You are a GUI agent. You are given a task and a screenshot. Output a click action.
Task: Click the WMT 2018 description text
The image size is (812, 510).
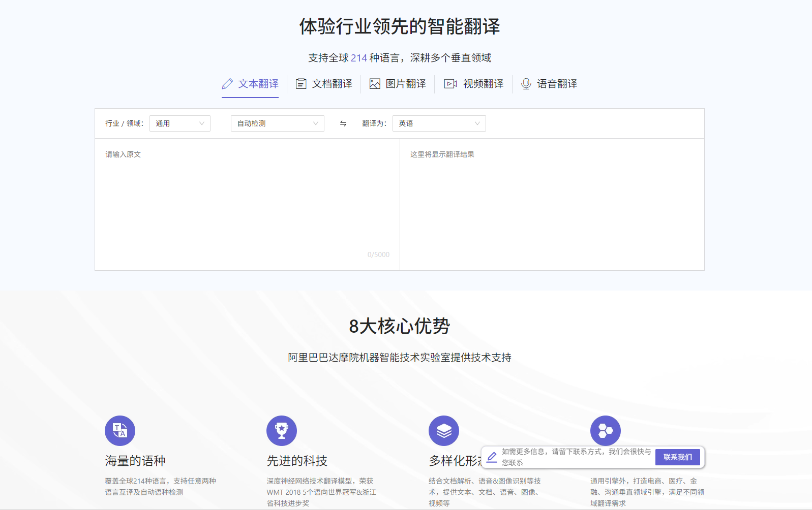[321, 492]
